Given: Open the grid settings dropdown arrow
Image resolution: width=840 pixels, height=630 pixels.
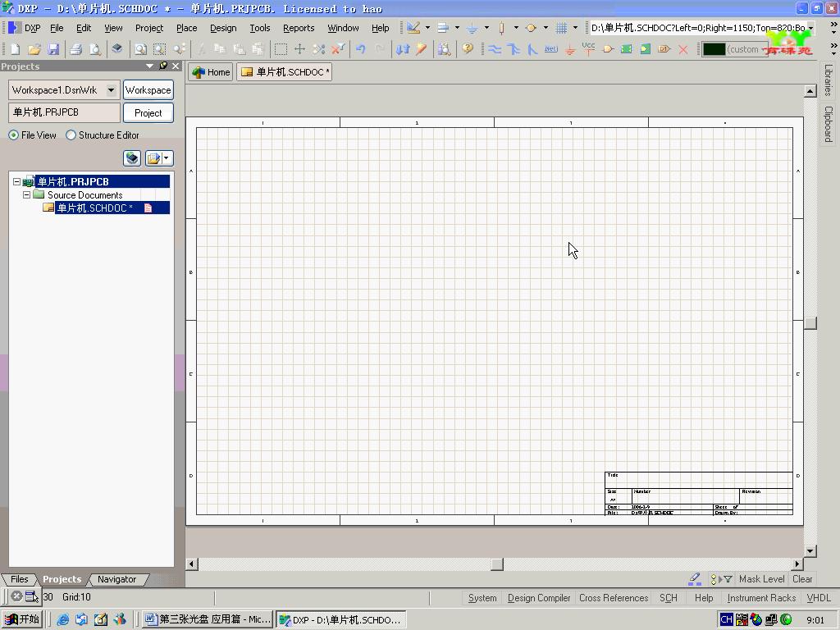Looking at the screenshot, I should click(x=575, y=28).
